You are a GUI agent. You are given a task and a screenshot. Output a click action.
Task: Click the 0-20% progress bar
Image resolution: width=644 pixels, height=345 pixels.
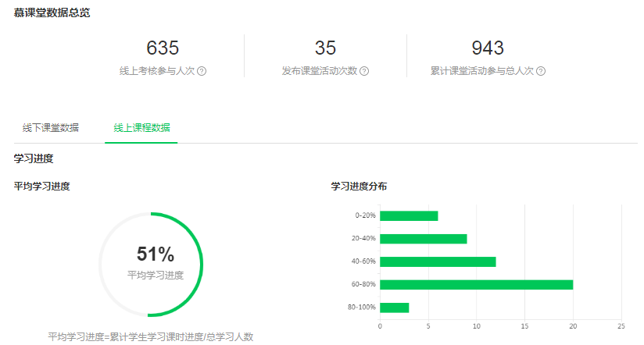click(409, 215)
